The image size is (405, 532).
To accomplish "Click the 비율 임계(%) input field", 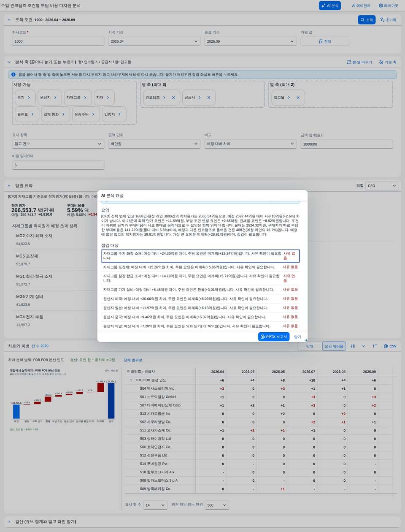I will pyautogui.click(x=58, y=165).
